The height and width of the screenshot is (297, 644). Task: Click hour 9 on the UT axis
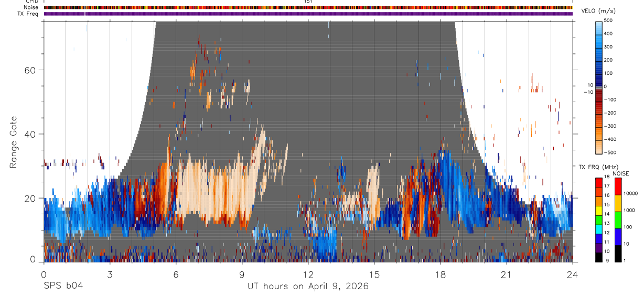click(x=242, y=274)
